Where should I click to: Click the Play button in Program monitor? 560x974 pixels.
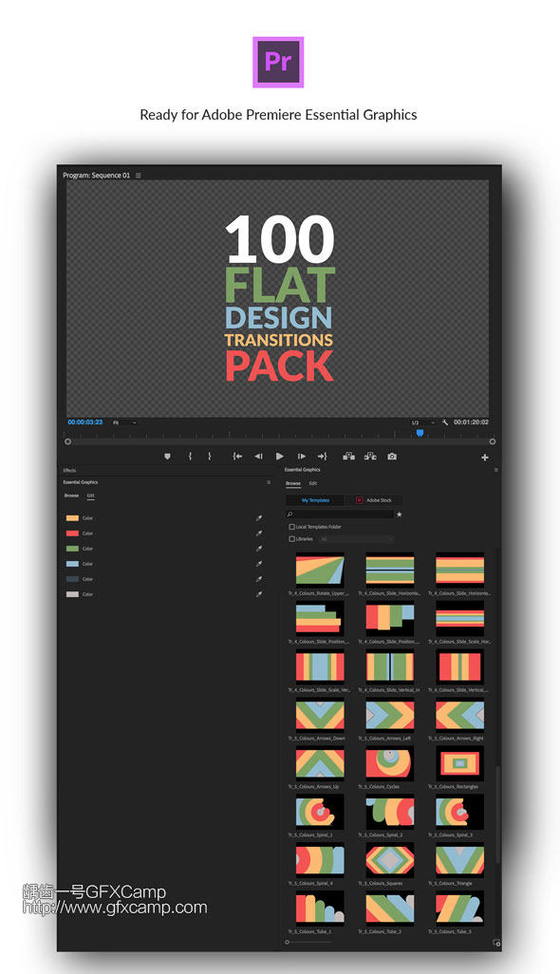point(280,457)
